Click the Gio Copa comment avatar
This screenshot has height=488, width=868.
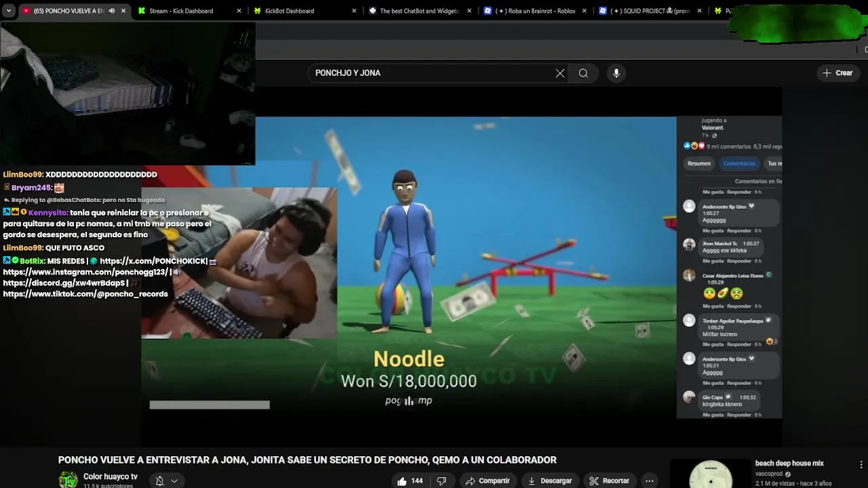(689, 397)
